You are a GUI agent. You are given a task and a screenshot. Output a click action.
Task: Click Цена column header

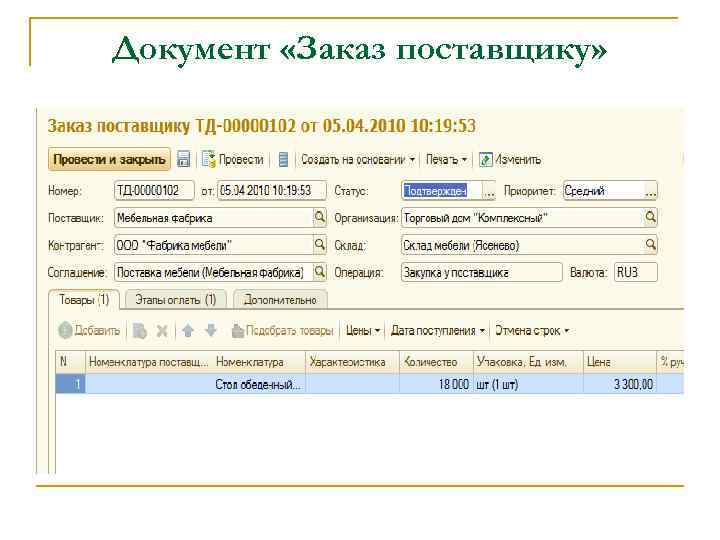pyautogui.click(x=619, y=362)
